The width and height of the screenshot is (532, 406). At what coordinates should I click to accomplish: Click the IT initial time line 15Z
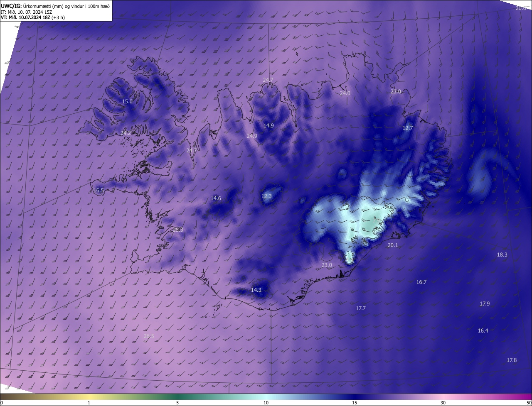27,12
